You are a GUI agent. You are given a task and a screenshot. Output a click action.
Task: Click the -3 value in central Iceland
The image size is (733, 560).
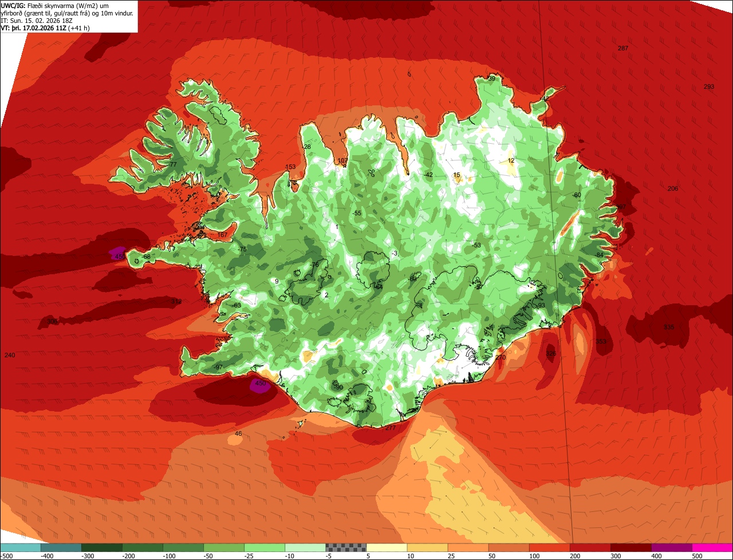pyautogui.click(x=394, y=253)
